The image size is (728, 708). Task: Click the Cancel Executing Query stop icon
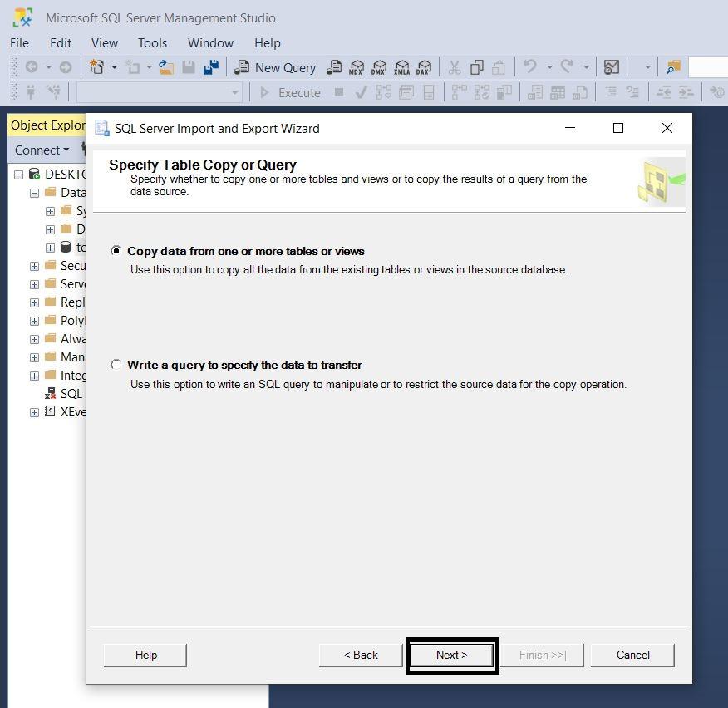coord(339,92)
